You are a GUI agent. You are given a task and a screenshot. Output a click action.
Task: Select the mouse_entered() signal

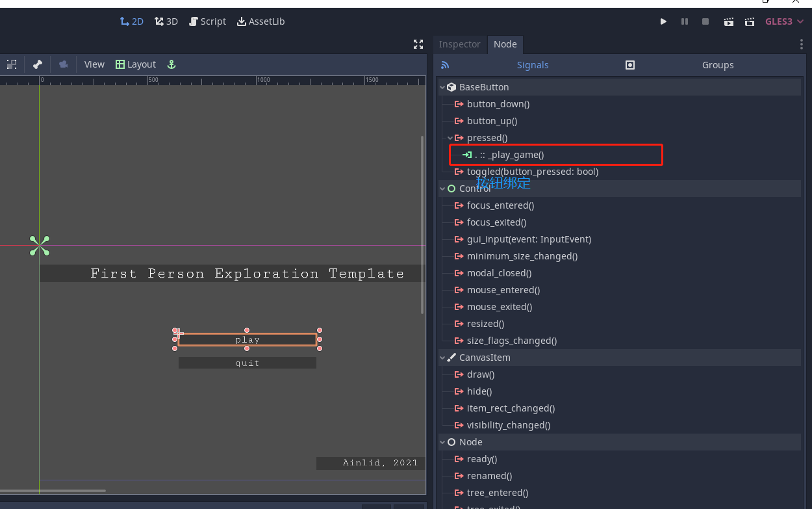503,290
